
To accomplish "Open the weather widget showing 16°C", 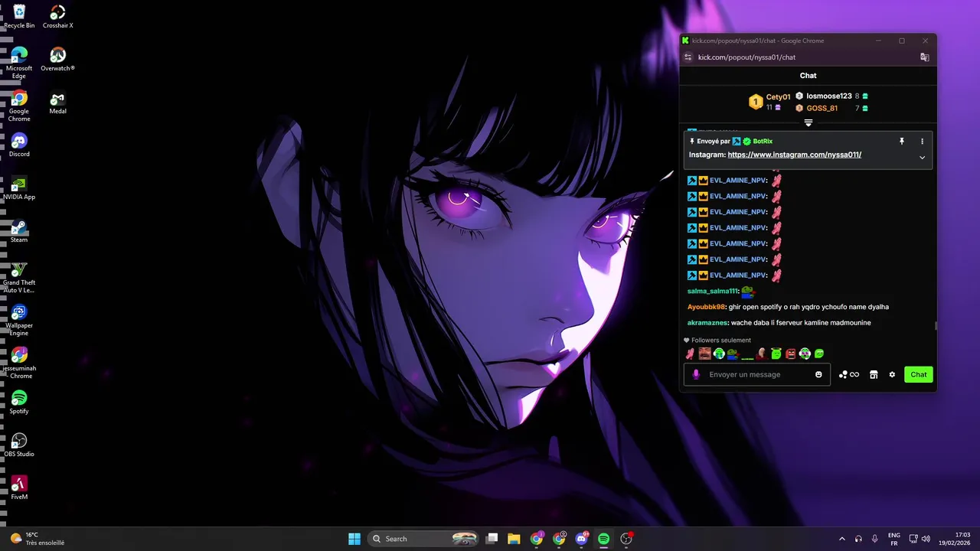I will pyautogui.click(x=37, y=539).
